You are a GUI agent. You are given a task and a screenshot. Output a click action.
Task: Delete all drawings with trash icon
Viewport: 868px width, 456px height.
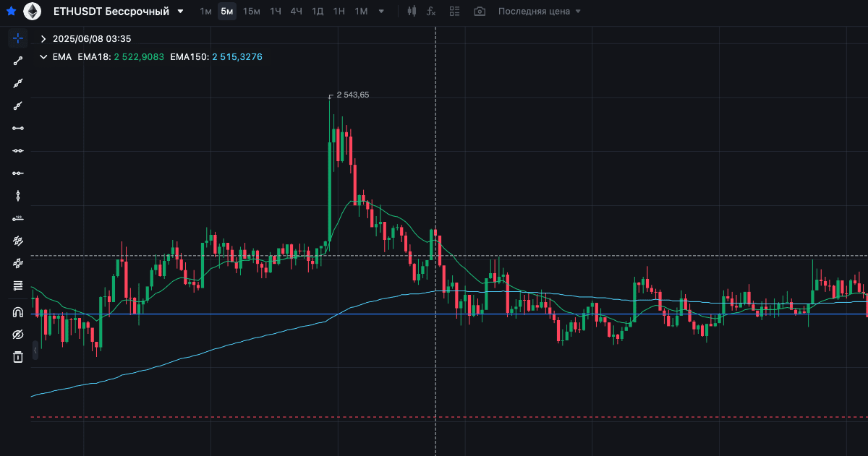tap(18, 357)
